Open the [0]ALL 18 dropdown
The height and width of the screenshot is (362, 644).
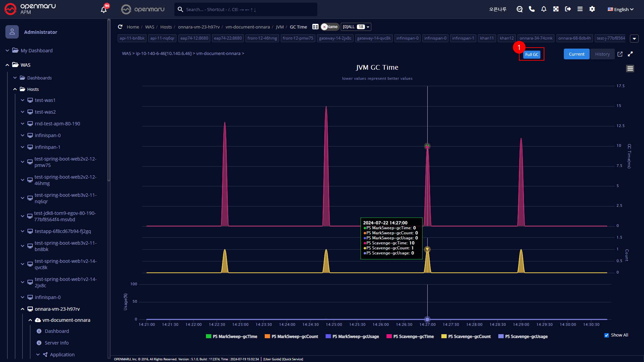[356, 27]
